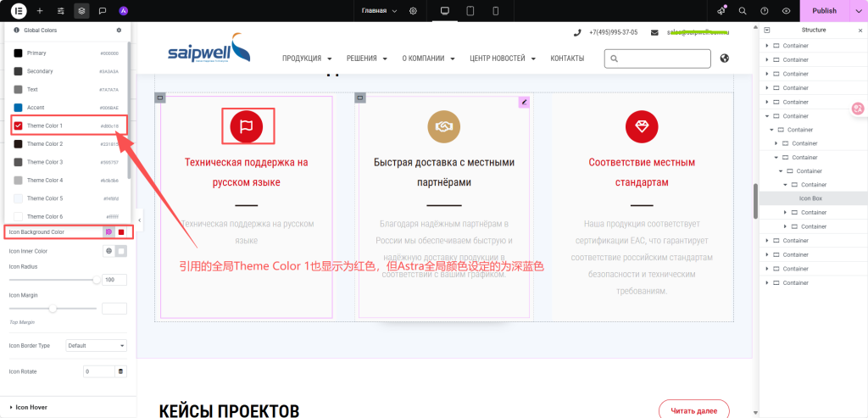The image size is (868, 418).
Task: Click the Publish button
Action: point(824,11)
